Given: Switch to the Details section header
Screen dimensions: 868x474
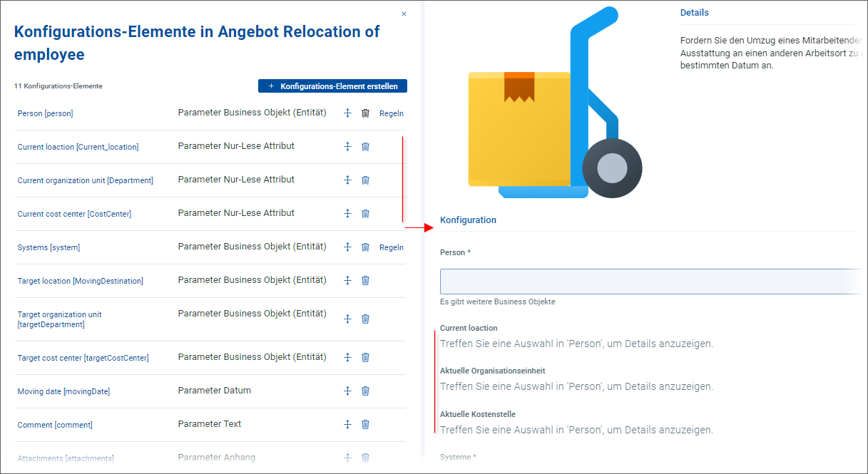Looking at the screenshot, I should (694, 12).
